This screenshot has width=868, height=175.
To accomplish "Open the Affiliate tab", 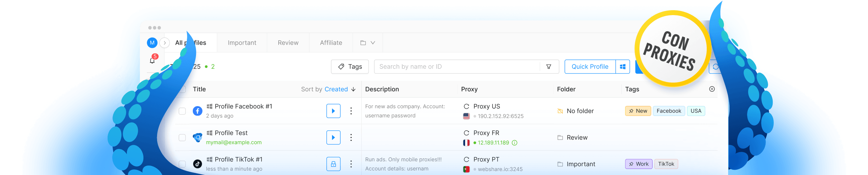I will point(331,43).
